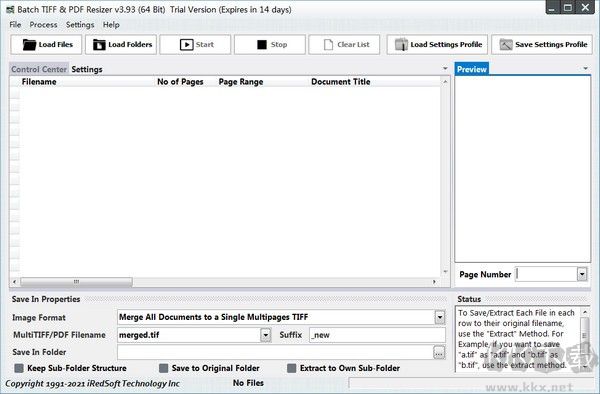Click the Clear List button
600x394 pixels.
tap(344, 45)
